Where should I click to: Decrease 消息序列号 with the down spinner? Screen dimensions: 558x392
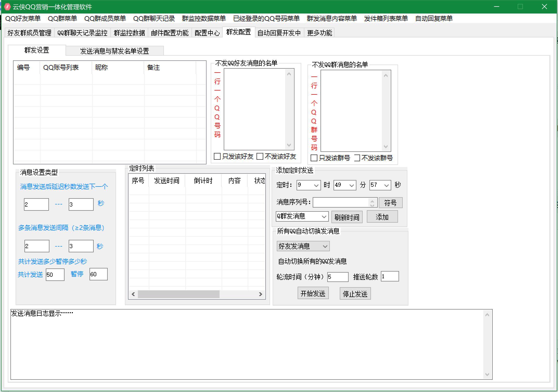click(x=372, y=205)
